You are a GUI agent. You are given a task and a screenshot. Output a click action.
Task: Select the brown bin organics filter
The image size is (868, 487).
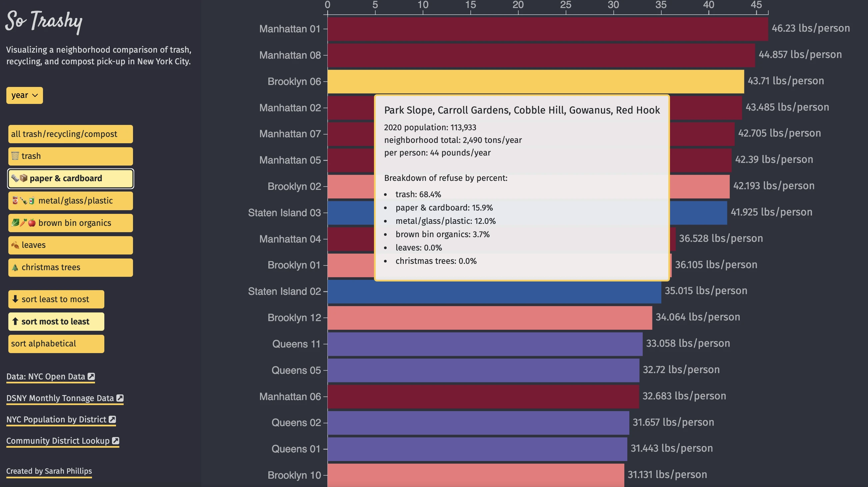click(70, 223)
